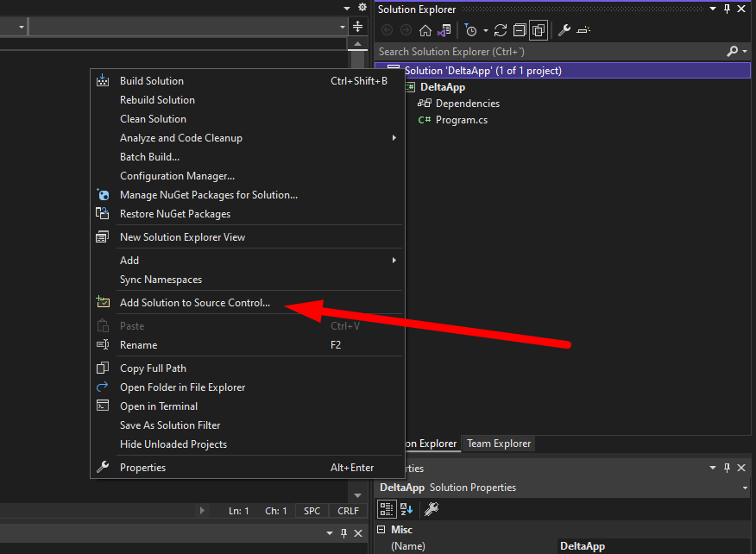The height and width of the screenshot is (554, 756).
Task: Select Program.cs in the solution tree
Action: [x=461, y=120]
